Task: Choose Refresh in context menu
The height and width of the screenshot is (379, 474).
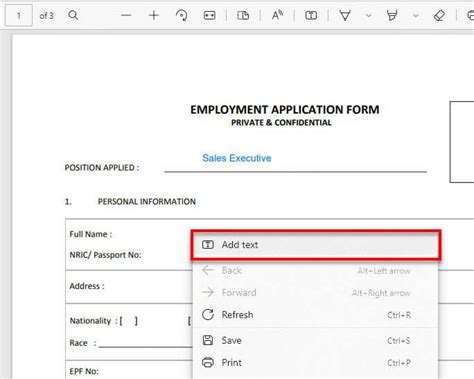Action: (x=315, y=315)
